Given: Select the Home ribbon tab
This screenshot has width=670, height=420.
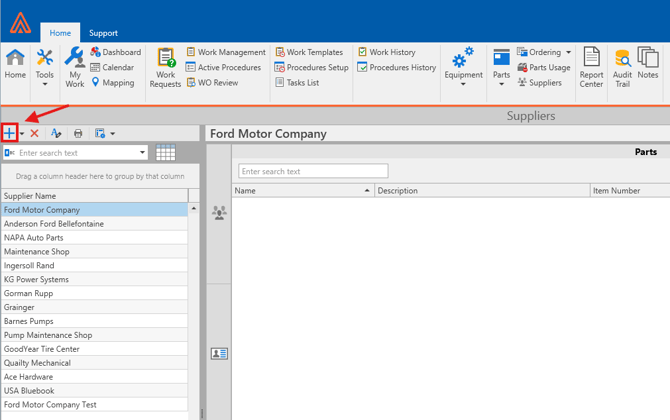Looking at the screenshot, I should [x=60, y=33].
